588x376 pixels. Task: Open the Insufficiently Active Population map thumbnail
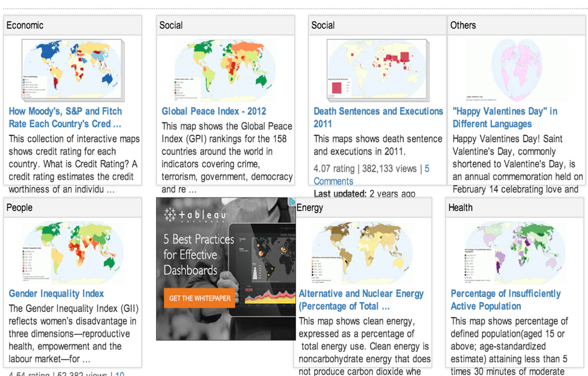pos(515,252)
